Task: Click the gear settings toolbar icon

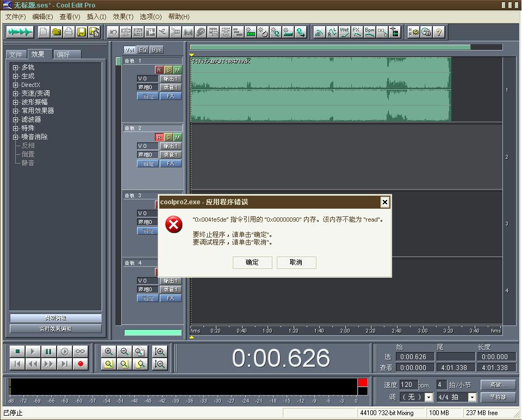Action: 414,32
